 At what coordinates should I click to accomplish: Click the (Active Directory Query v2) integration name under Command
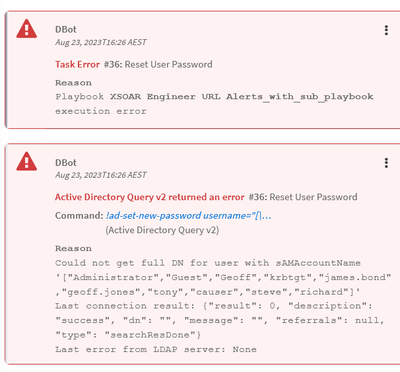[x=162, y=230]
